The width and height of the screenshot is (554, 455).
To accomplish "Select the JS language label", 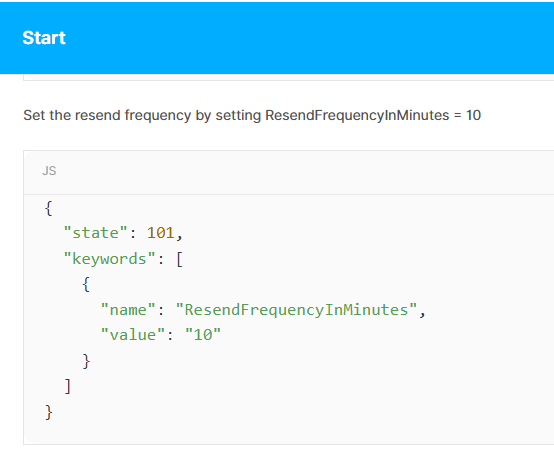I will [49, 171].
